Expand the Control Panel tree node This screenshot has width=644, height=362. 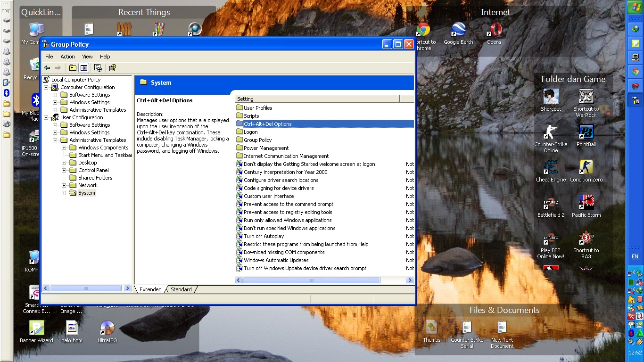click(x=64, y=170)
